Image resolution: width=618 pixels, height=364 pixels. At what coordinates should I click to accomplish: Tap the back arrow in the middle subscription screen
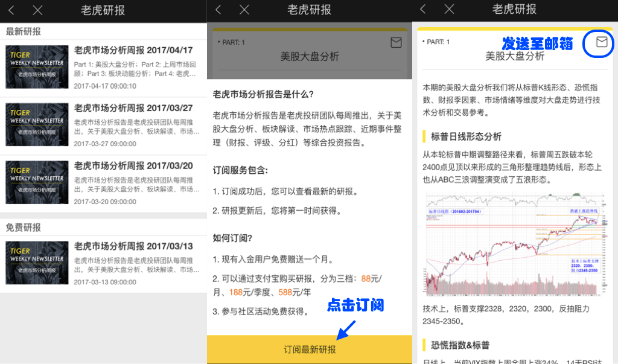point(218,10)
